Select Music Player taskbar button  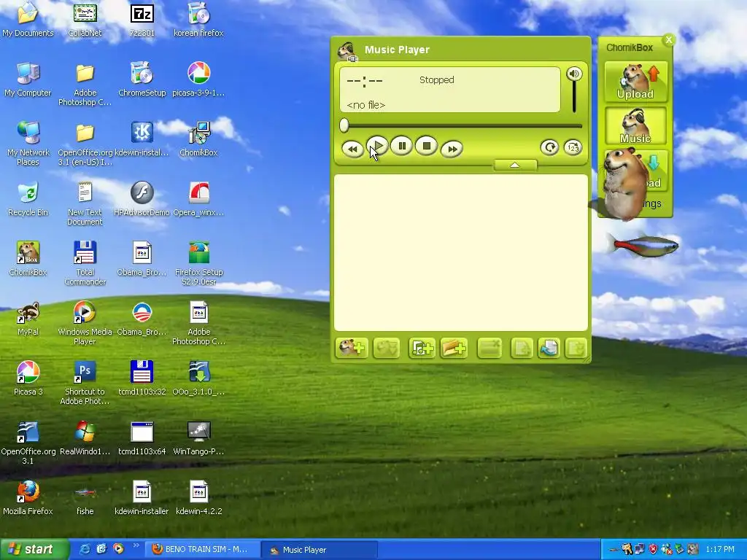[320, 550]
